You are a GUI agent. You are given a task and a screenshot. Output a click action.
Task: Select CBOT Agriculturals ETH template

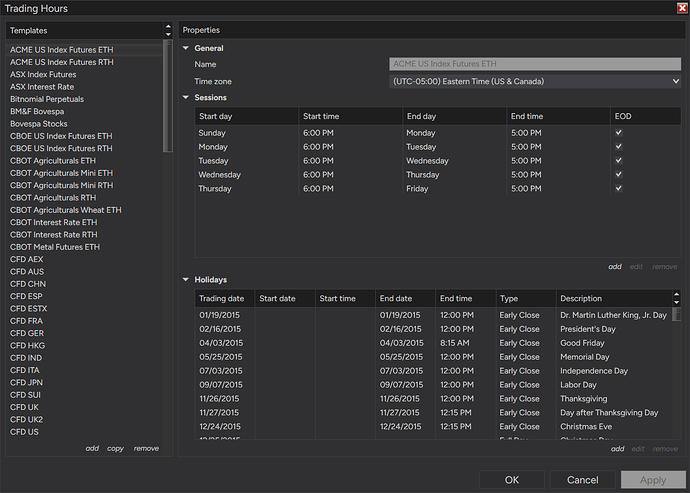(x=85, y=161)
